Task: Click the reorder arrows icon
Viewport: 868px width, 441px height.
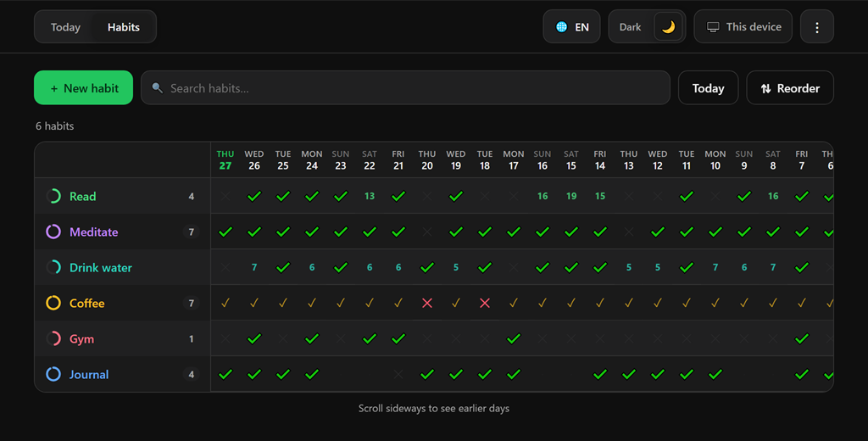Action: [x=765, y=89]
